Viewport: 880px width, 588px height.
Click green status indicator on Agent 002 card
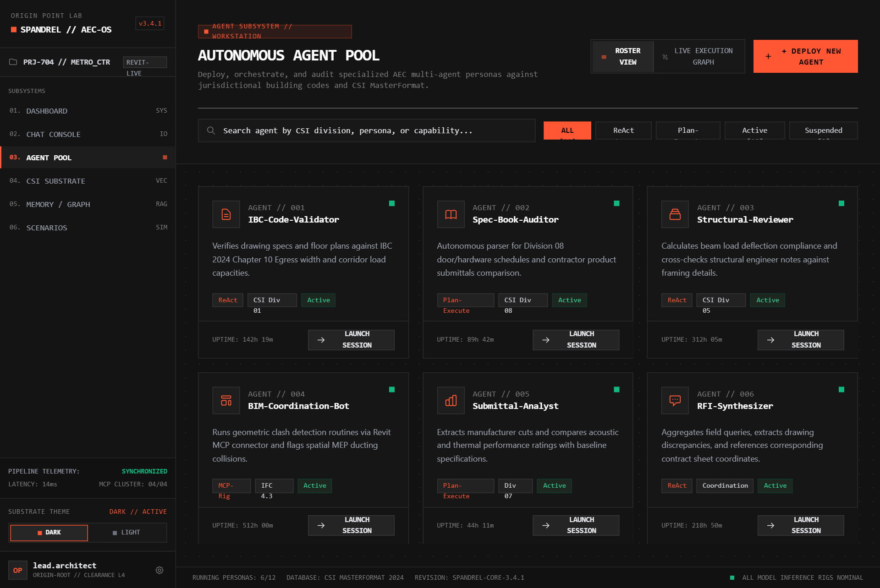point(616,203)
